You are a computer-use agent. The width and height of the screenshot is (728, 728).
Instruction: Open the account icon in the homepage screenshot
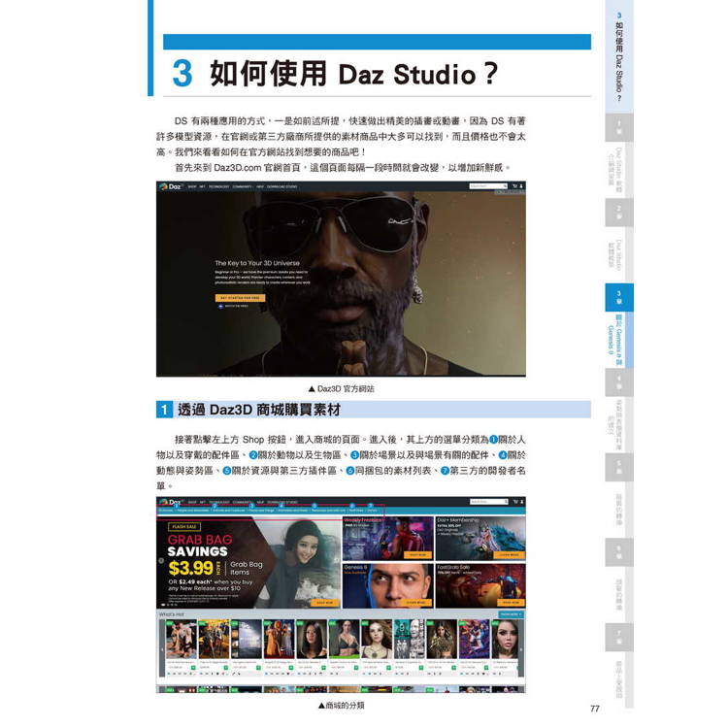(x=521, y=186)
